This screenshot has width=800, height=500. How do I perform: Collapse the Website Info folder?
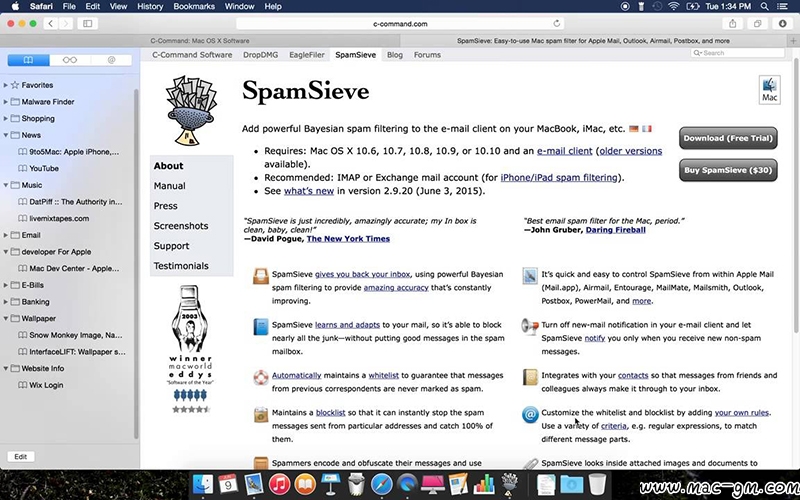point(6,368)
